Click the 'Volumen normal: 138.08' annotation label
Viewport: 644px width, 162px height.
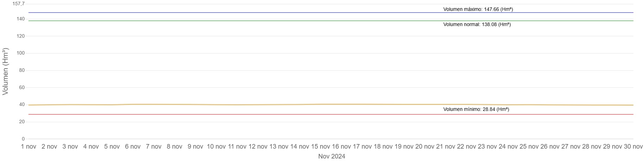(477, 25)
